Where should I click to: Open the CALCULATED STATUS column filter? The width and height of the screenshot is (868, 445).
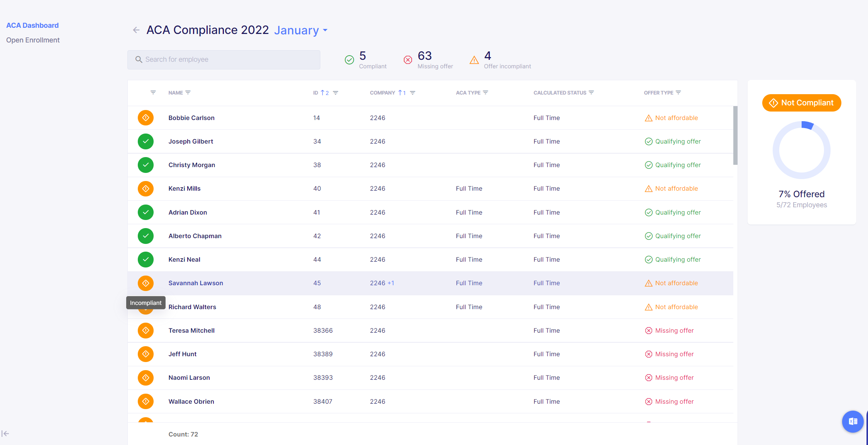(x=591, y=93)
